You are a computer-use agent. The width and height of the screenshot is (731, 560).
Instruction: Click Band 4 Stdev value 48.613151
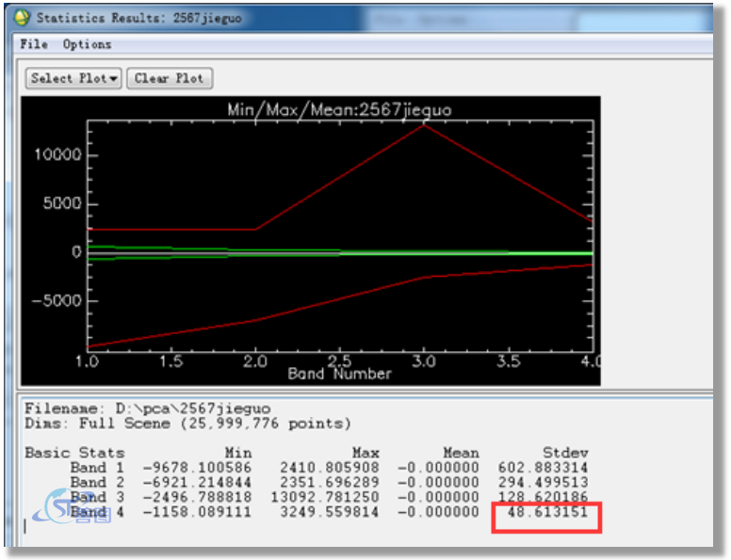point(548,512)
